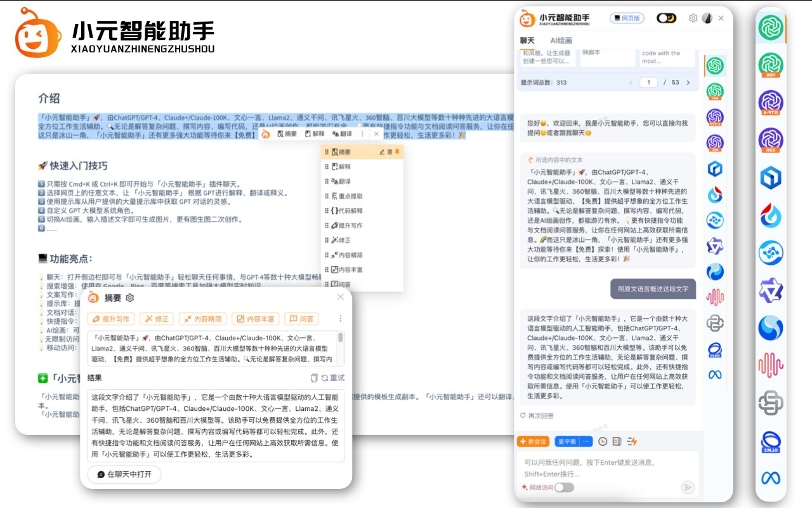812x508 pixels.
Task: Select the flame-drop model in the chat sidebar
Action: coord(716,194)
